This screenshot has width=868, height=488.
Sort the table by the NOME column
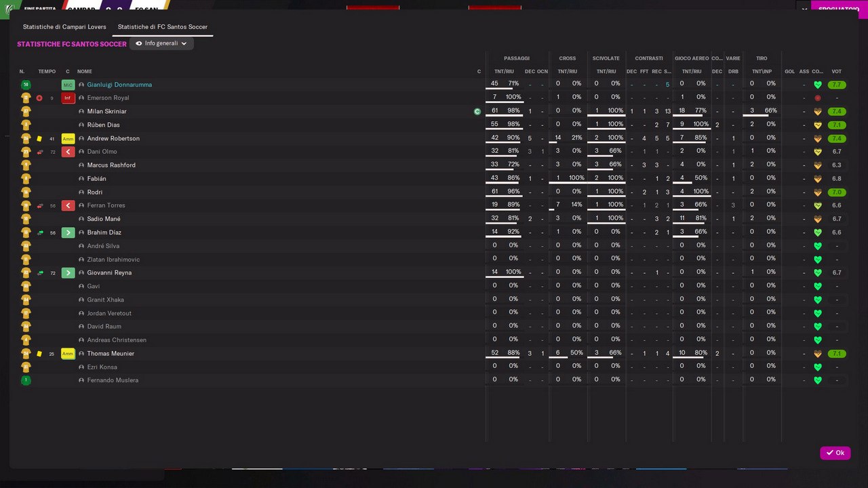click(85, 71)
